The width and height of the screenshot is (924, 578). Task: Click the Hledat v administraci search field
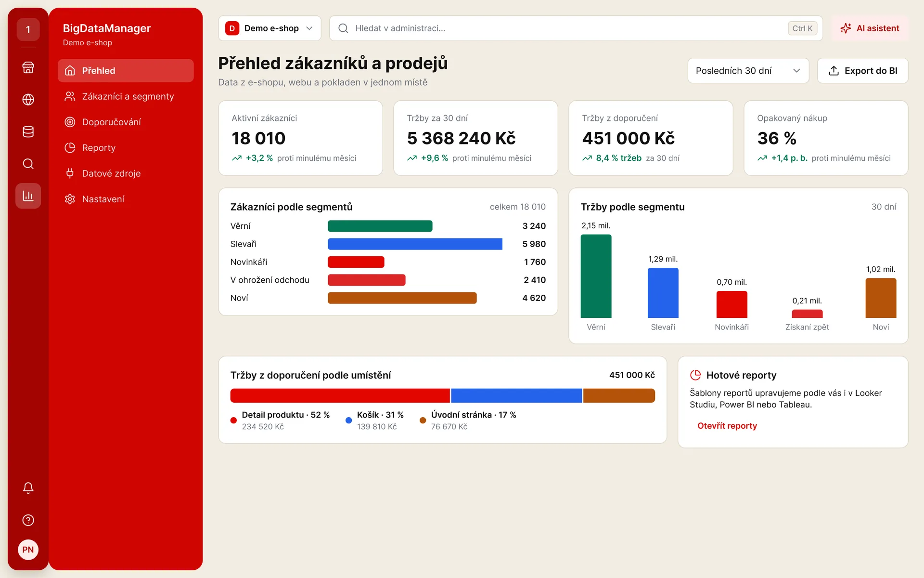pos(576,28)
